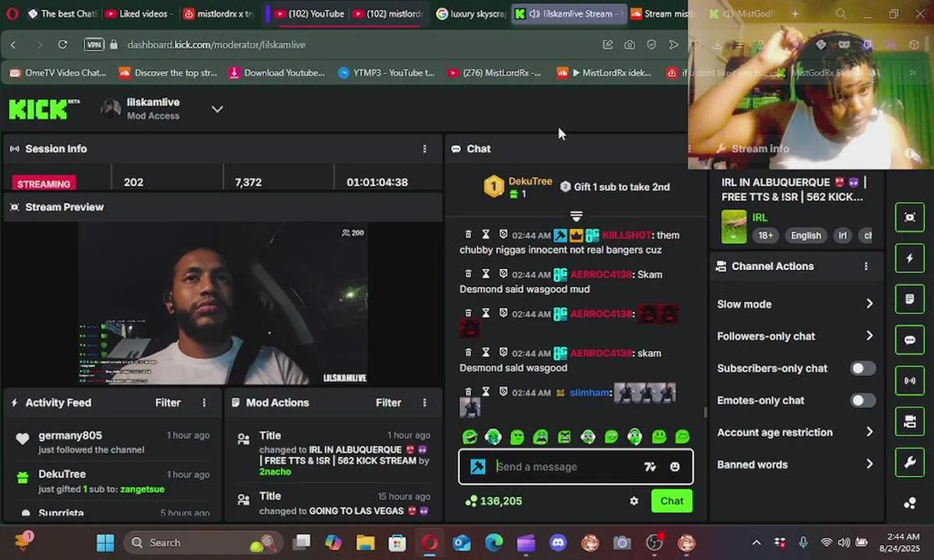
Task: Open File Explorer from the taskbar
Action: click(366, 542)
